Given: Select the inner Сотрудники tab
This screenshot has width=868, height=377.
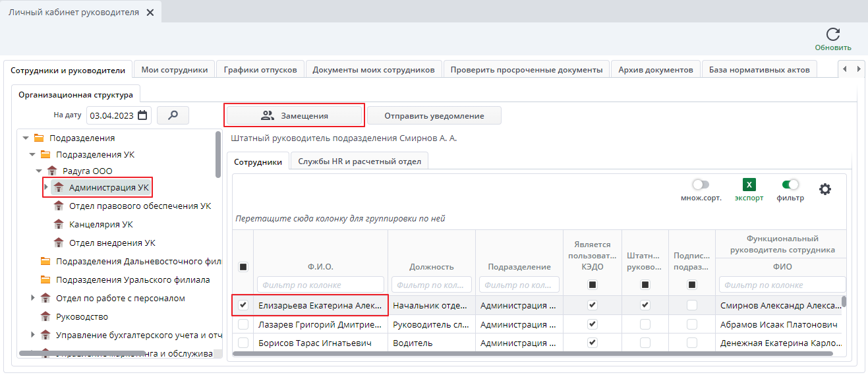Looking at the screenshot, I should click(258, 161).
